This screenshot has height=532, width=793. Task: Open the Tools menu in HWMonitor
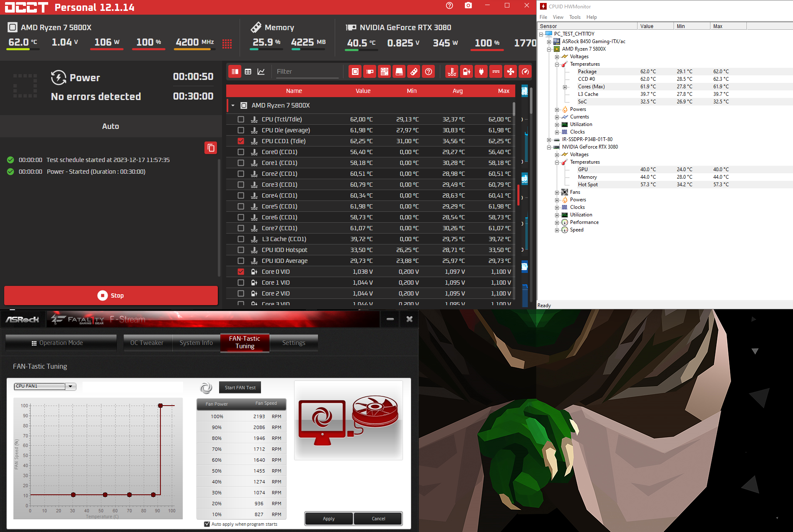(x=575, y=17)
